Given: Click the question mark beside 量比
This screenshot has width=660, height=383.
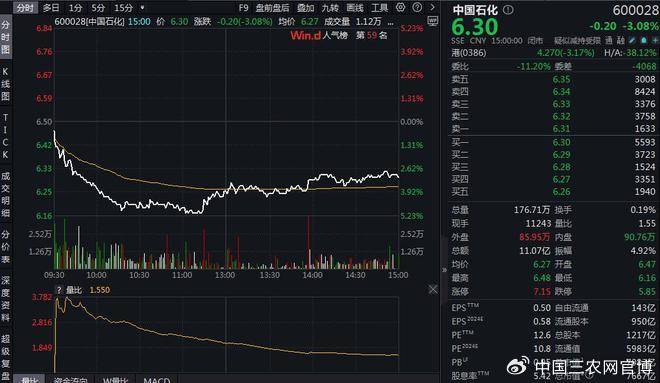Looking at the screenshot, I should coord(59,290).
